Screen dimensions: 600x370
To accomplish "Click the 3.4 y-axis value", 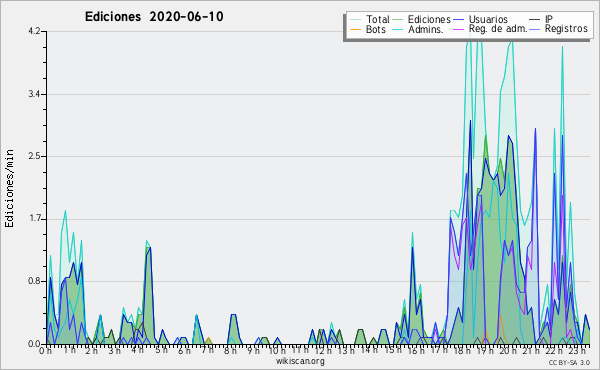I will pyautogui.click(x=34, y=94).
